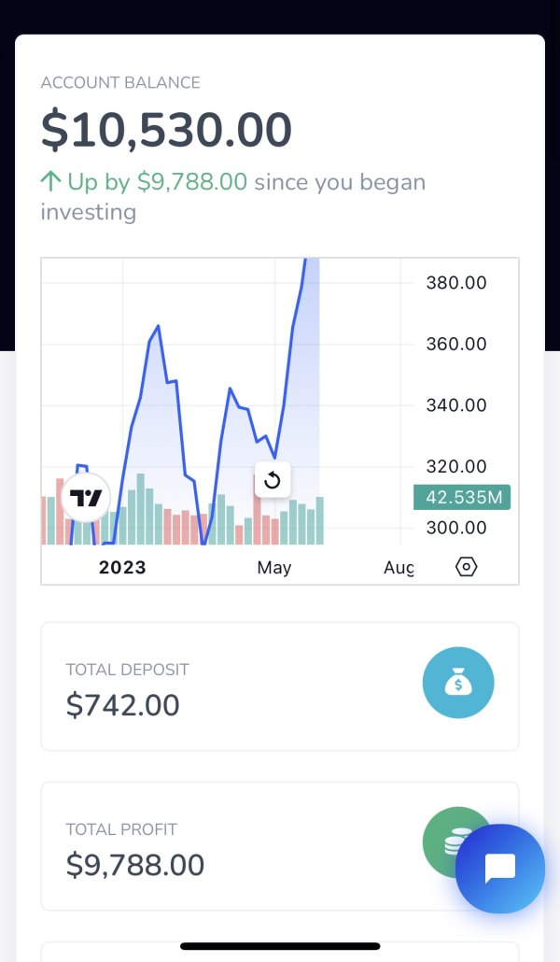Screen dimensions: 560x962
Task: Reset the chart view with rotate arrow
Action: coord(273,480)
